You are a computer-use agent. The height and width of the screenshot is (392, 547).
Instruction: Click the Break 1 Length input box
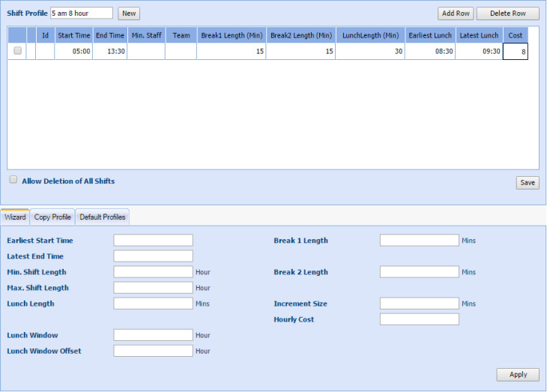tap(419, 241)
